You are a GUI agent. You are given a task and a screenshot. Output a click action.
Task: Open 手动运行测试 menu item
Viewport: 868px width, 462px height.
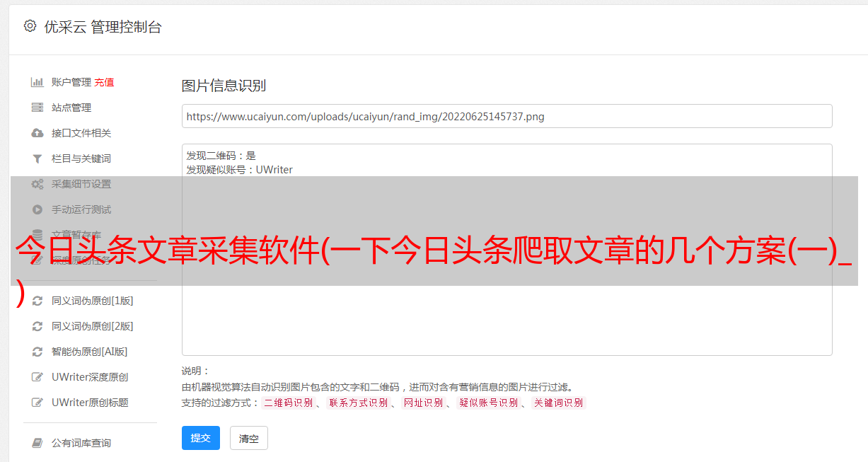[81, 209]
